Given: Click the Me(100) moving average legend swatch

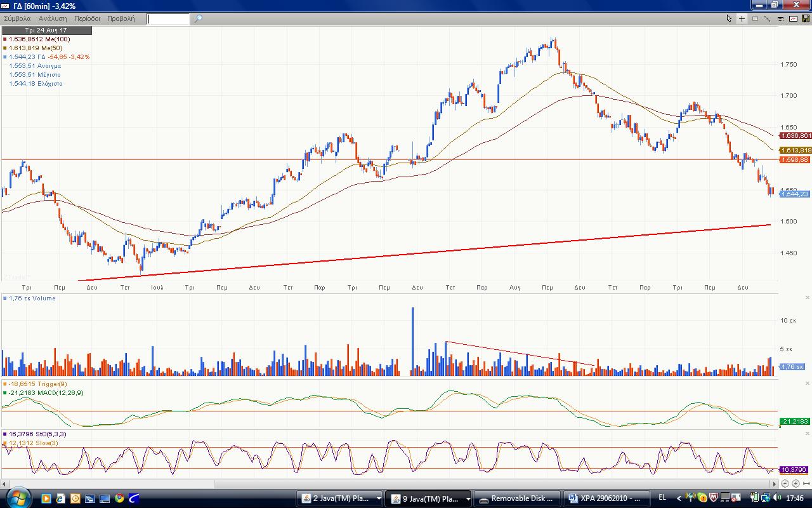Looking at the screenshot, I should (x=5, y=39).
